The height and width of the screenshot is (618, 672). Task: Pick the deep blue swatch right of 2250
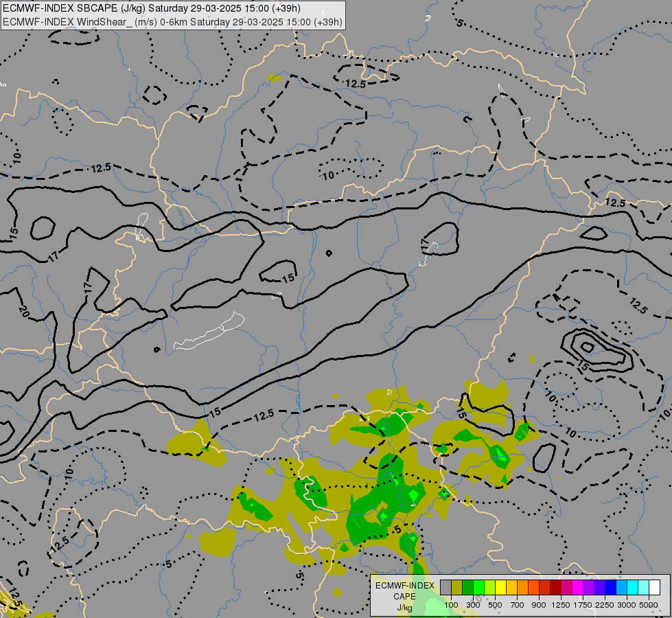click(611, 587)
